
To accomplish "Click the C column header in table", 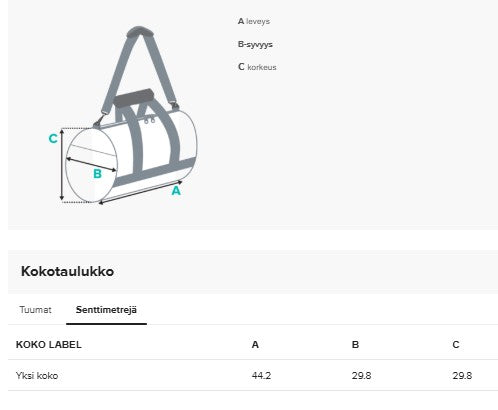I will click(456, 345).
